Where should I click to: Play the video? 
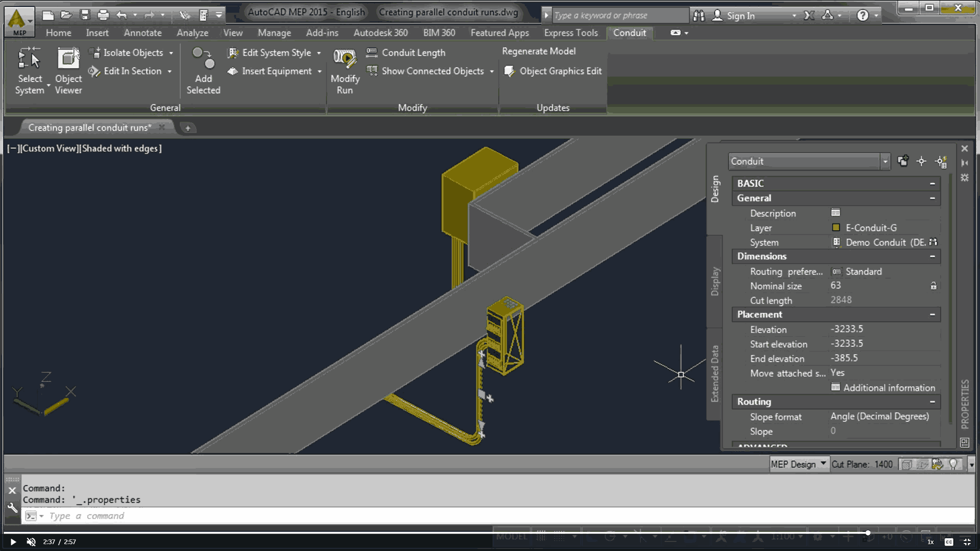(13, 542)
